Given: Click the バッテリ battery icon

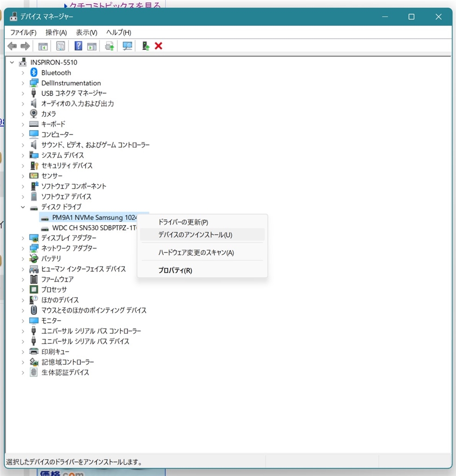Looking at the screenshot, I should [33, 258].
